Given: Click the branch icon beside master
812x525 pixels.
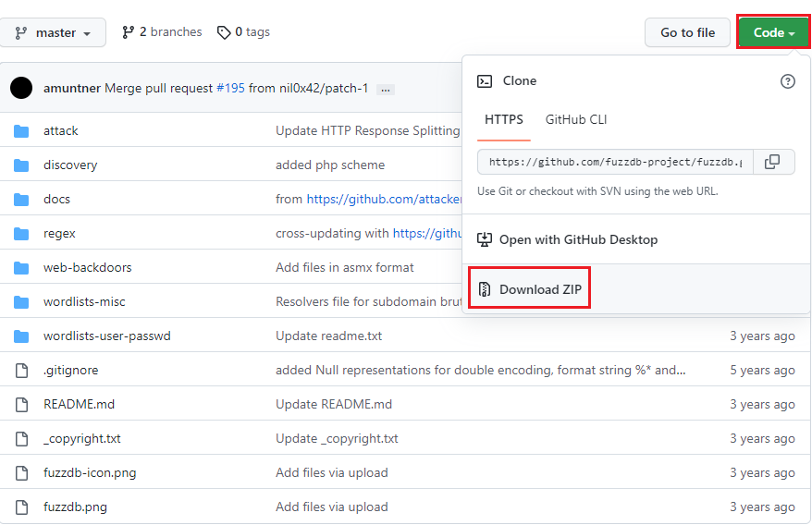Looking at the screenshot, I should point(20,33).
